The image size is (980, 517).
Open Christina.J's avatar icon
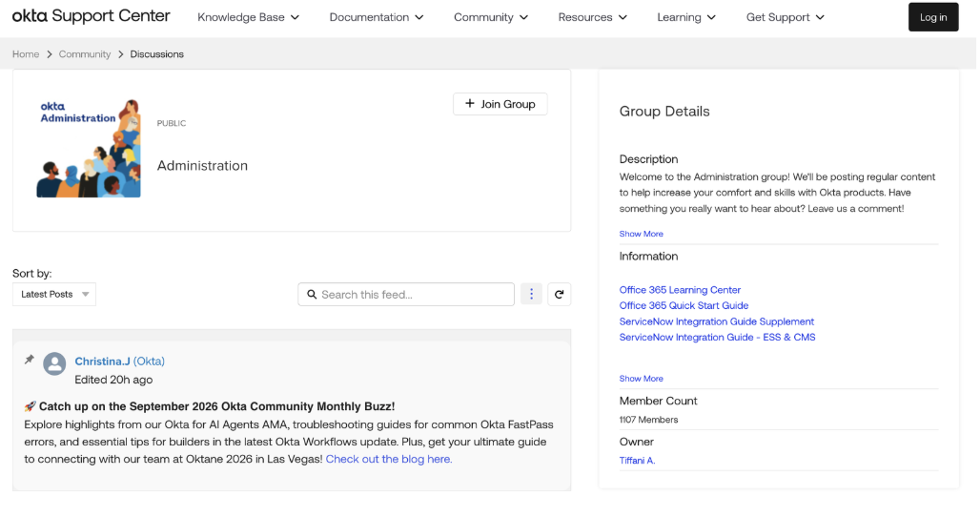point(54,363)
